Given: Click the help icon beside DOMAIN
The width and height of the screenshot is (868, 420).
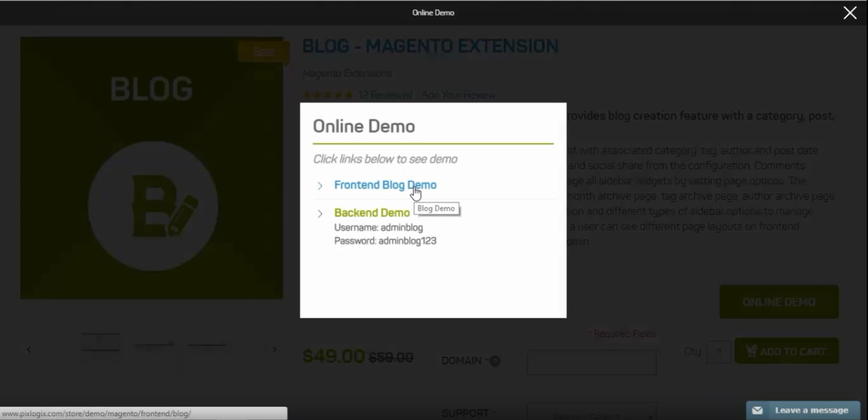Looking at the screenshot, I should tap(495, 361).
